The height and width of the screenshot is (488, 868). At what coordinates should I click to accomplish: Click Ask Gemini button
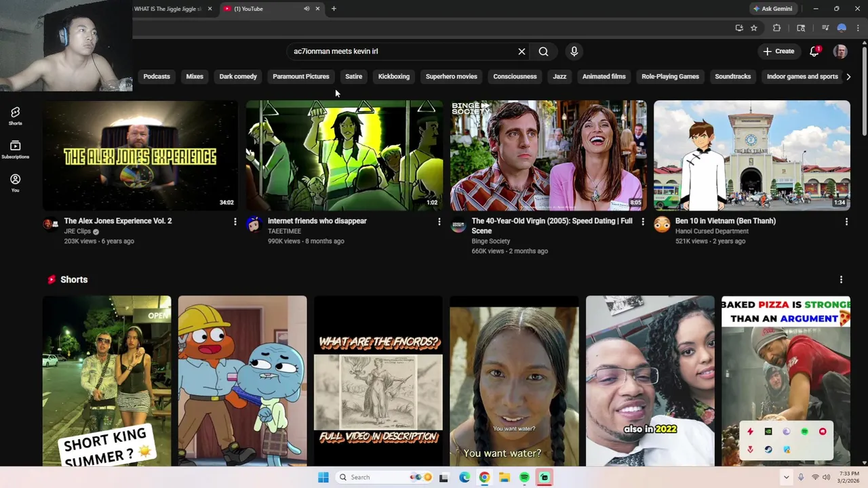pos(772,9)
